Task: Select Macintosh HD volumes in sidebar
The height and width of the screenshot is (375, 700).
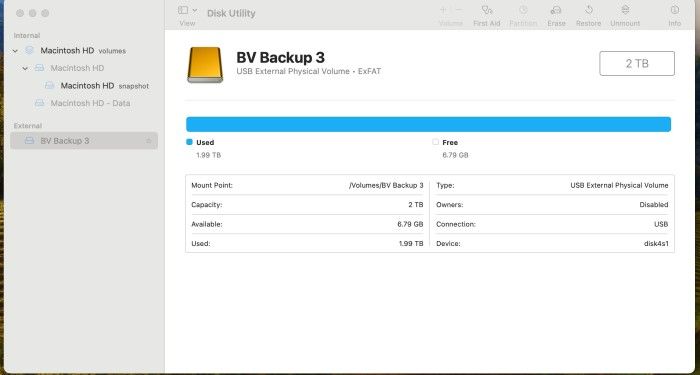Action: [83, 51]
